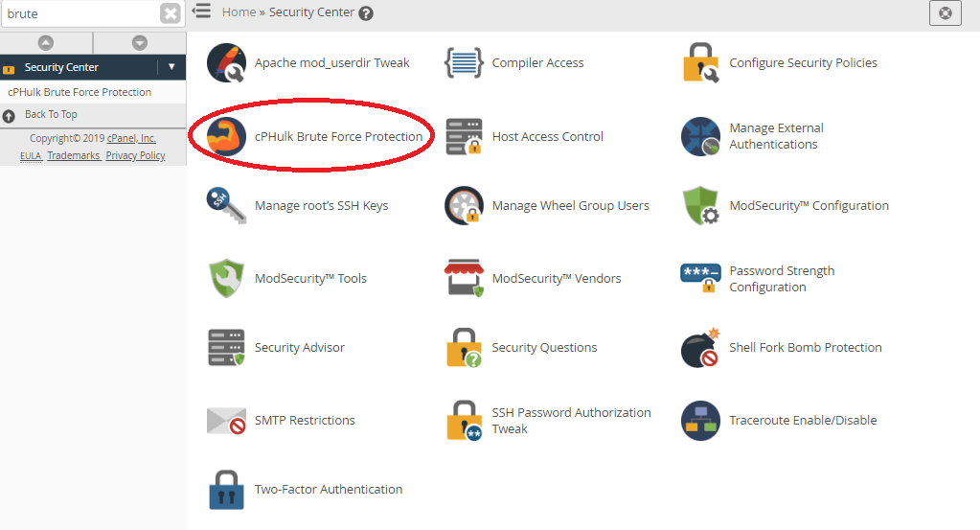This screenshot has width=980, height=530.
Task: Click the Manage root's SSH Keys icon
Action: click(x=226, y=205)
